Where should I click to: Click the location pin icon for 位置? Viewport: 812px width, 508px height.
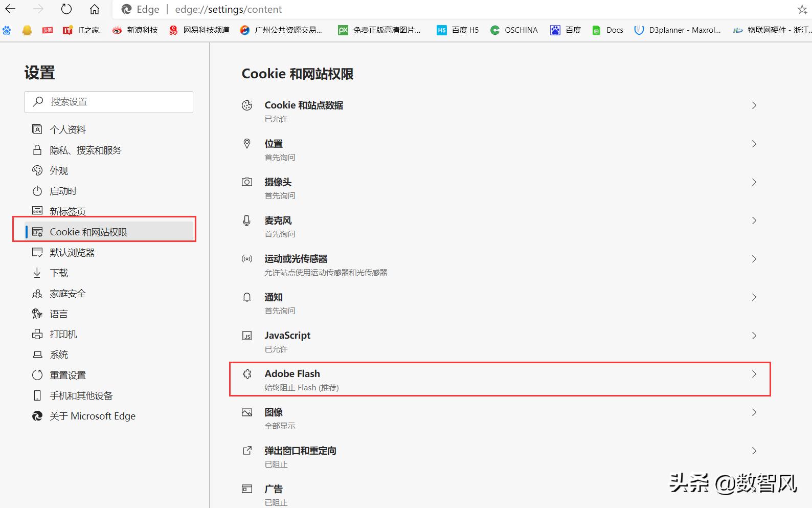coord(247,144)
